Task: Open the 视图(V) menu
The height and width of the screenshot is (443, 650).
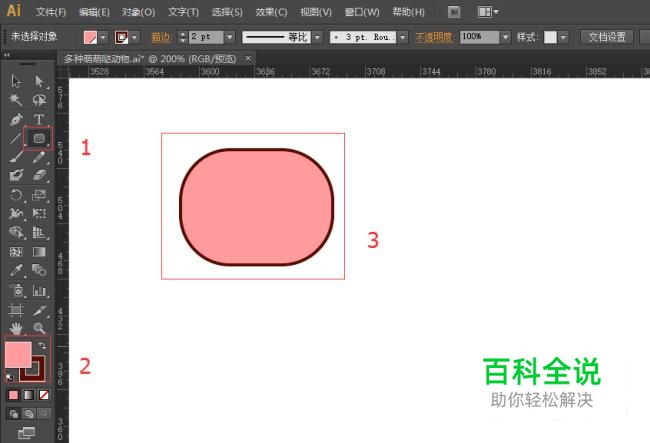Action: 316,12
